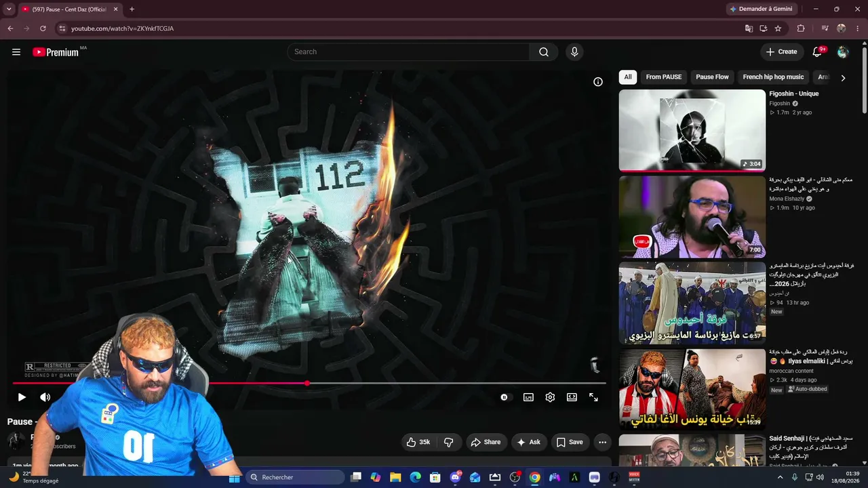
Task: Toggle subtitles closed captions
Action: [528, 397]
